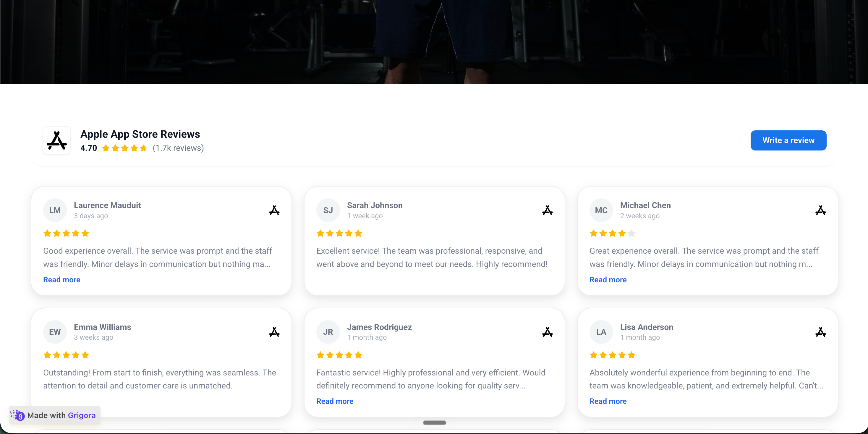Click the name Sarah Johnson
The image size is (868, 434).
pos(375,205)
